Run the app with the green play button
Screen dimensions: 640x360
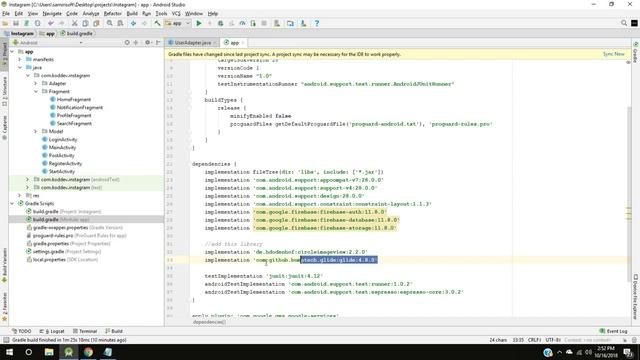pos(199,23)
